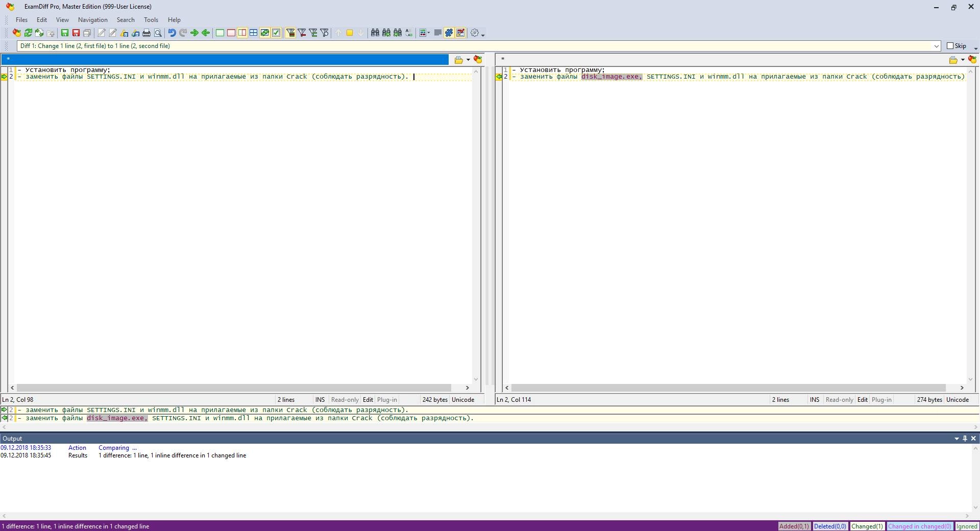Screen dimensions: 980x531
Task: Toggle the red pencil highlight button
Action: (460, 33)
